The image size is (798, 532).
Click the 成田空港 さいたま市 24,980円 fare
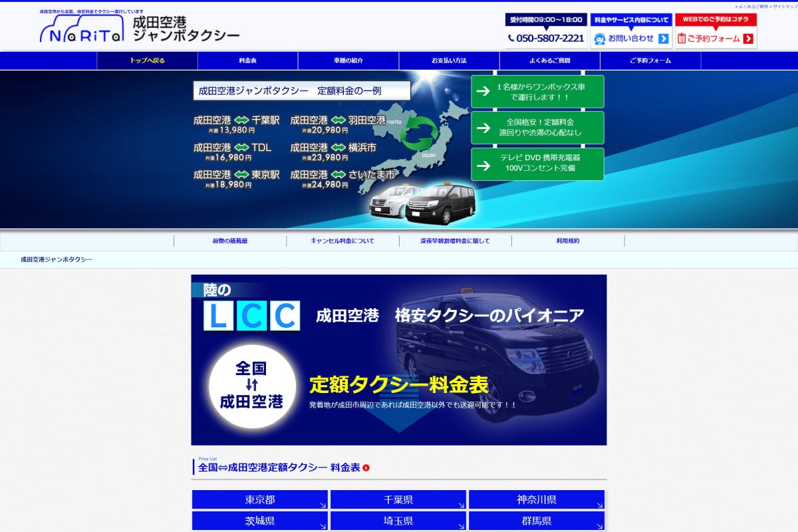click(342, 180)
